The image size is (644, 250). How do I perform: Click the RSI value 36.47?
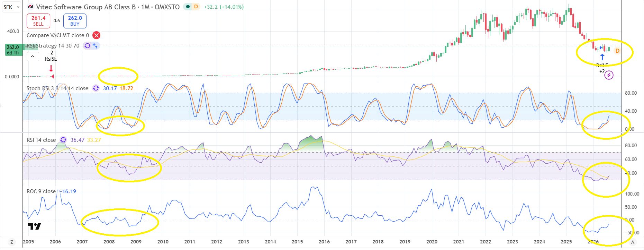(78, 140)
